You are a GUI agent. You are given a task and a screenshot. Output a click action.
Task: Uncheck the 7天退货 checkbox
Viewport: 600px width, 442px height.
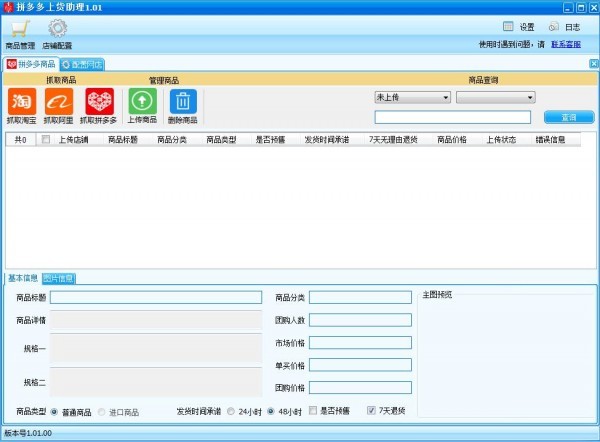tap(371, 411)
